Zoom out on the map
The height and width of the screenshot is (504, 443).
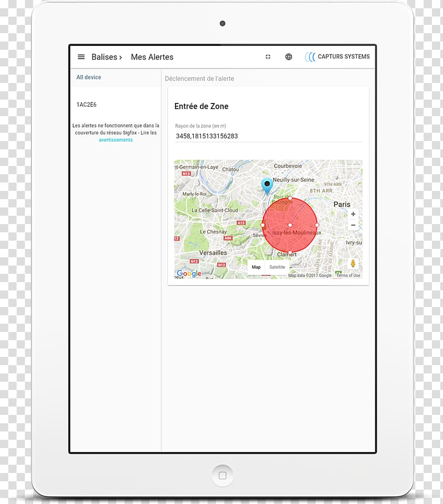[353, 225]
